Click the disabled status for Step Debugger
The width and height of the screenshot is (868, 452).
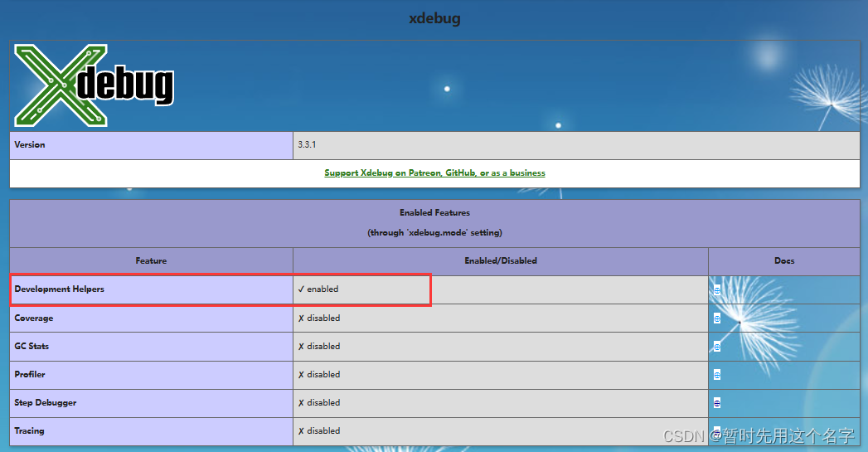[x=319, y=403]
